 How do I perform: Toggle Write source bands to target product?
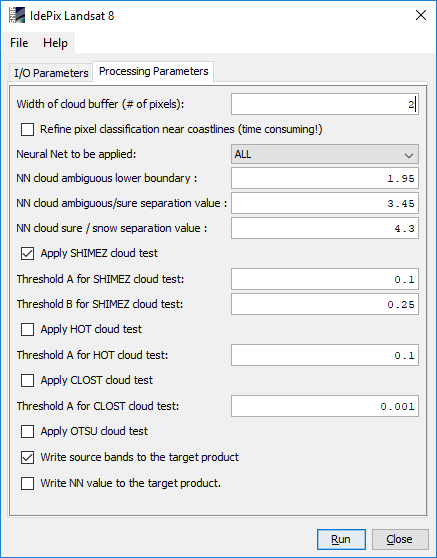coord(27,458)
